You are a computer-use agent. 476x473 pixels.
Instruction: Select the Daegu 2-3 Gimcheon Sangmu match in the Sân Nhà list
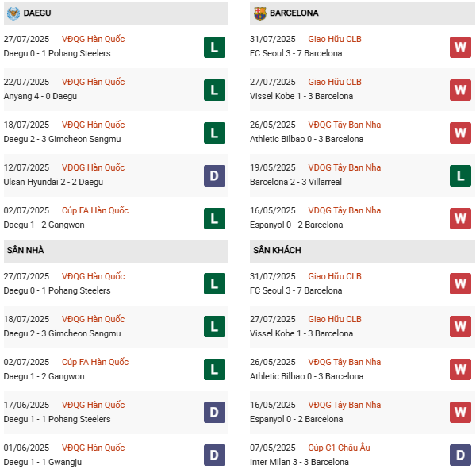click(x=62, y=333)
